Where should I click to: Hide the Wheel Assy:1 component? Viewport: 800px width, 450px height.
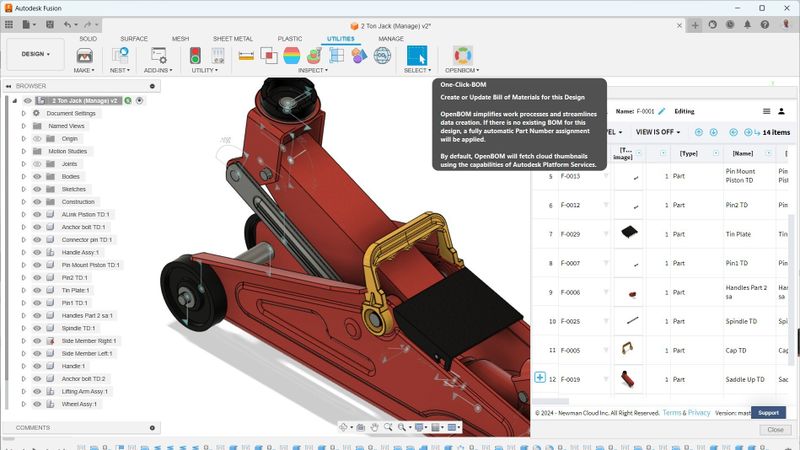point(37,404)
